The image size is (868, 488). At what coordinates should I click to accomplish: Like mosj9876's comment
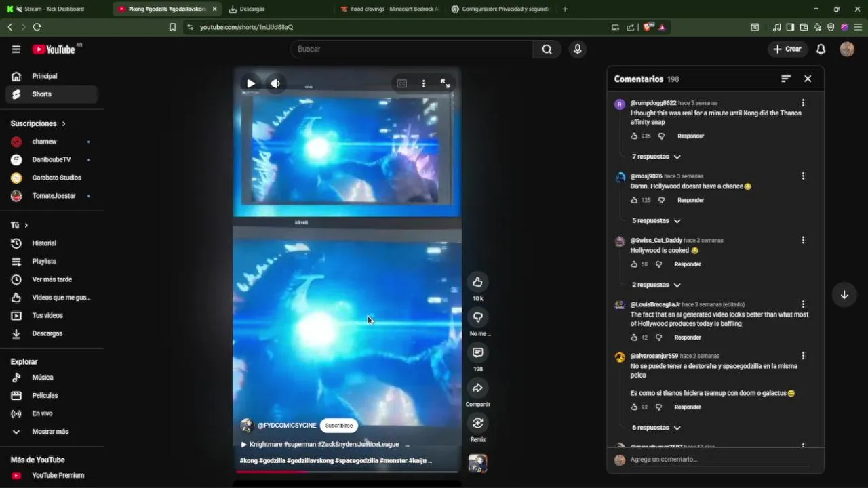[634, 200]
